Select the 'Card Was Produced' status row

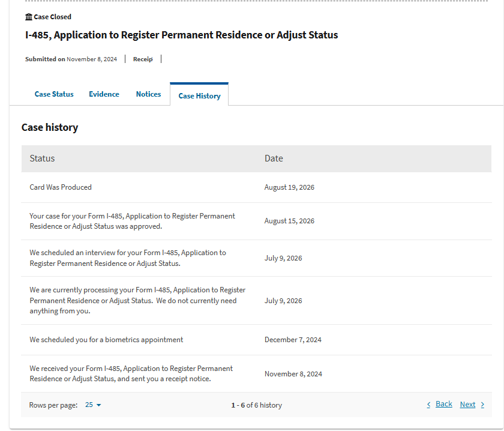(x=256, y=187)
